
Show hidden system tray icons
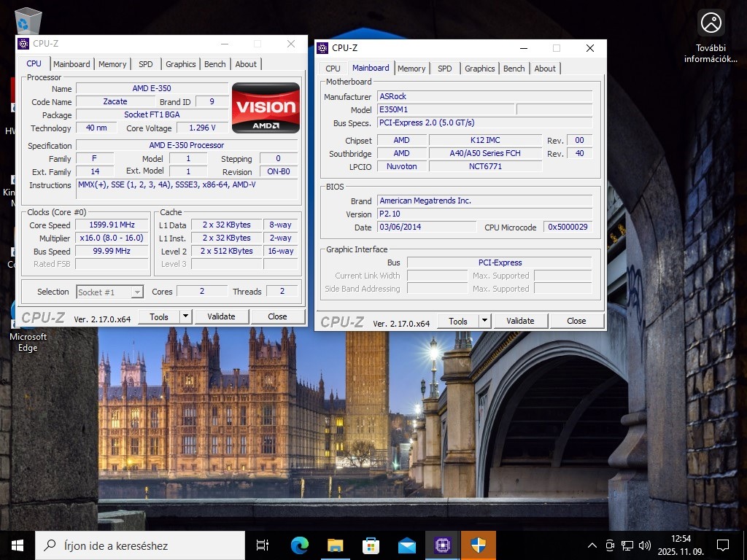593,545
